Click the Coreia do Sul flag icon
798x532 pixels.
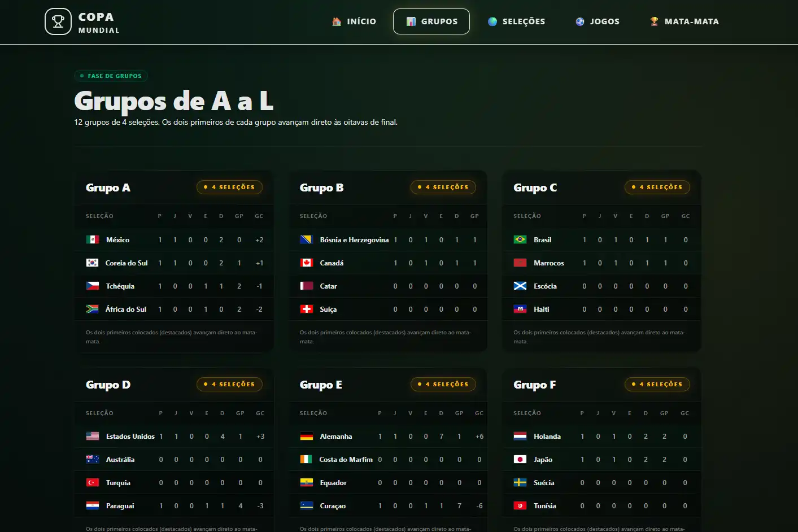point(92,263)
